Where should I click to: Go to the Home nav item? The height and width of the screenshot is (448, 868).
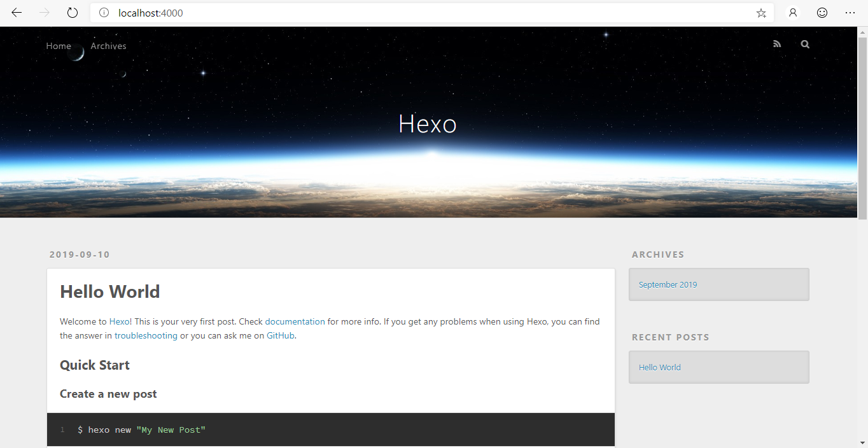click(59, 46)
